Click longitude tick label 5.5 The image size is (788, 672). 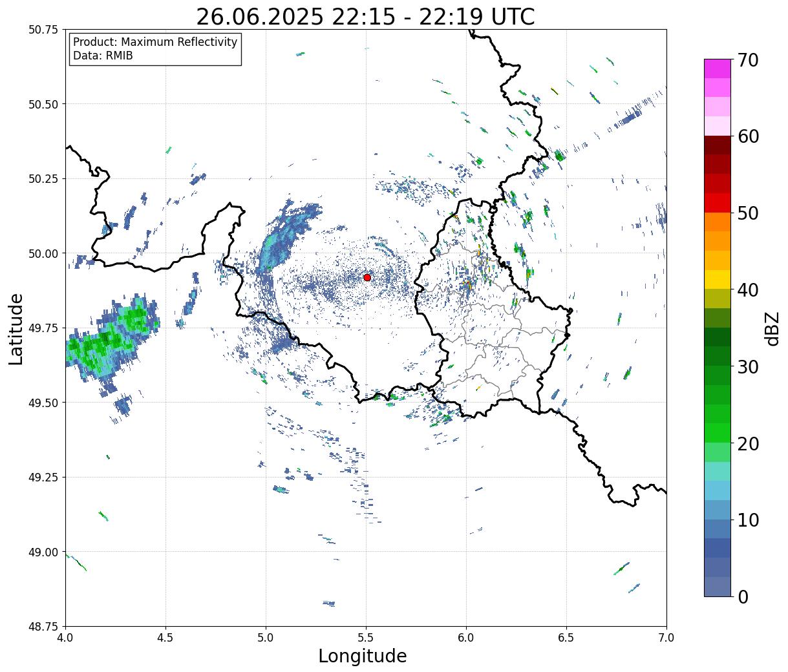click(x=366, y=638)
